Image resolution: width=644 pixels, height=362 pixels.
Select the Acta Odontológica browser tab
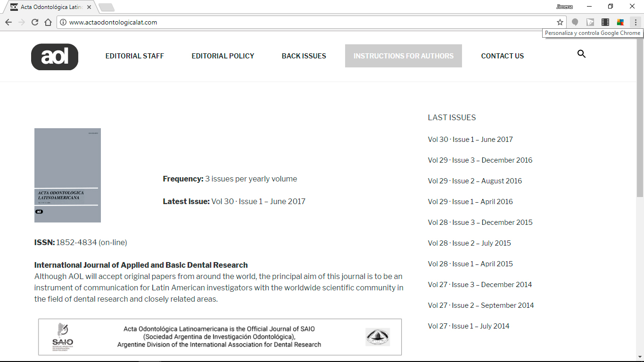[50, 7]
